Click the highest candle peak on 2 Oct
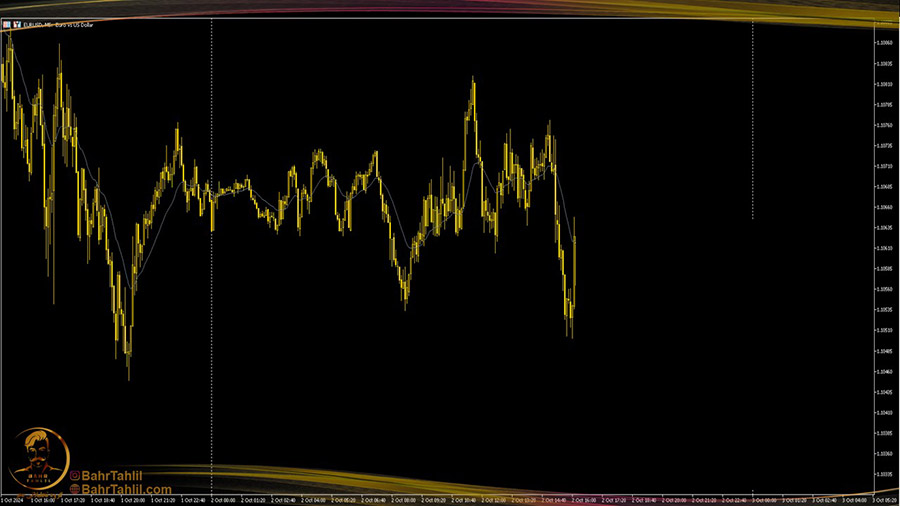The height and width of the screenshot is (506, 900). coord(473,82)
